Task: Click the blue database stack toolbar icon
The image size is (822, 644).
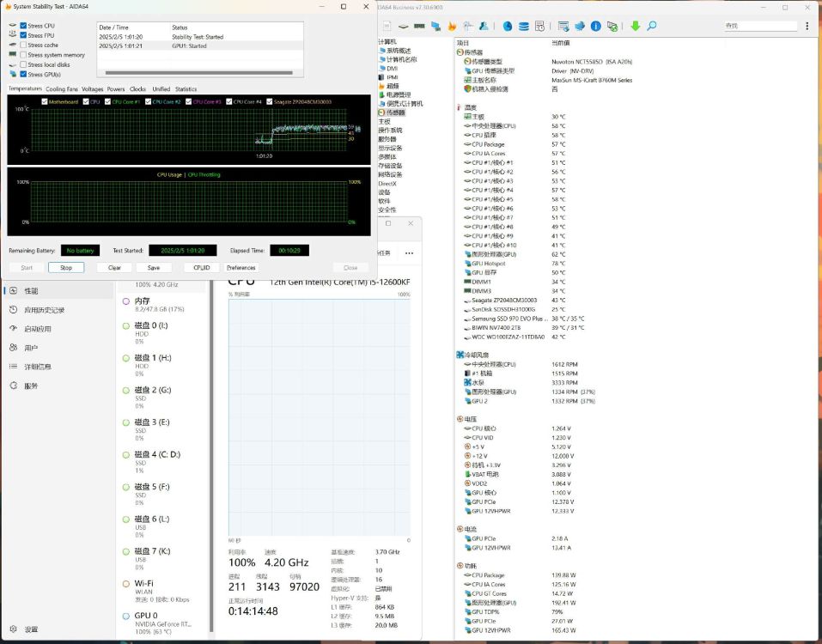Action: 523,26
